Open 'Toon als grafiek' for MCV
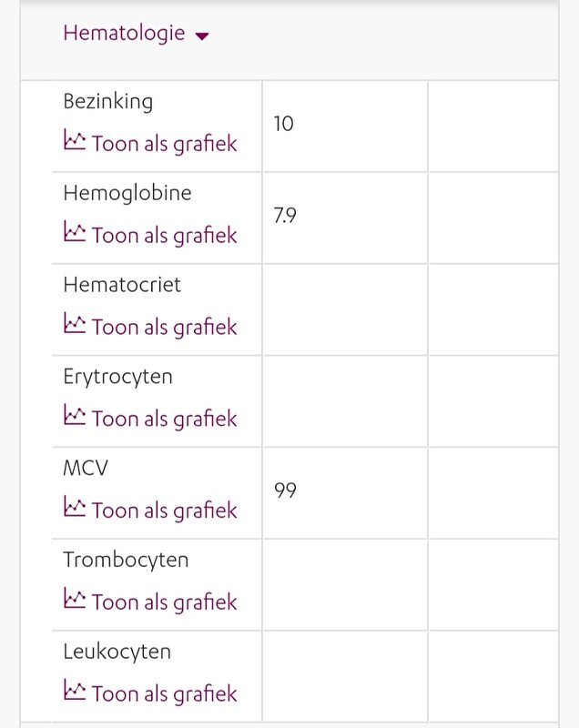 (165, 511)
